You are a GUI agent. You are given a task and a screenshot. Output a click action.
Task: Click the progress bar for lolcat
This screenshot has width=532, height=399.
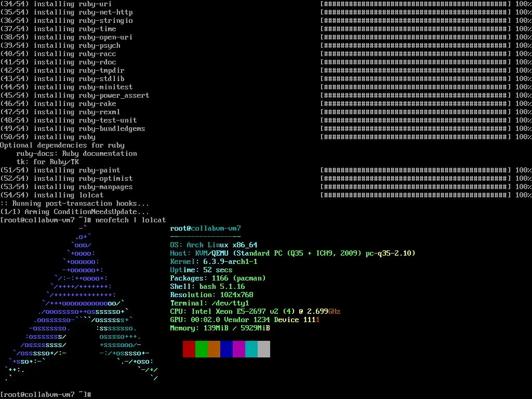tap(416, 195)
